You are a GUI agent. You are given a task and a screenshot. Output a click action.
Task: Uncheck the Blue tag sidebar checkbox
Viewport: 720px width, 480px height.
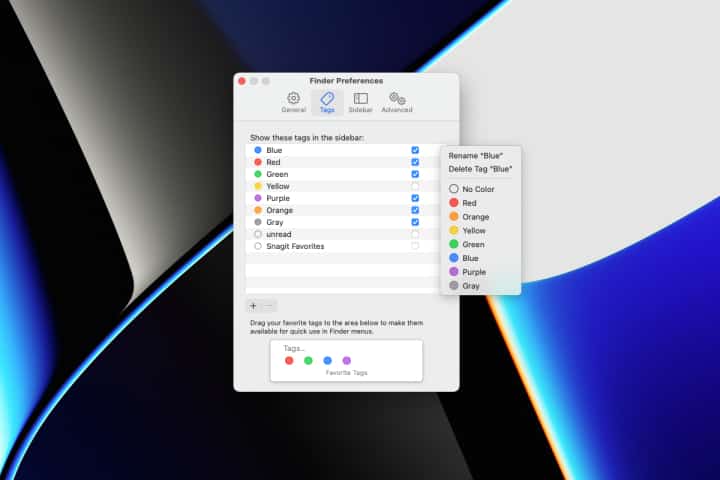coord(415,150)
